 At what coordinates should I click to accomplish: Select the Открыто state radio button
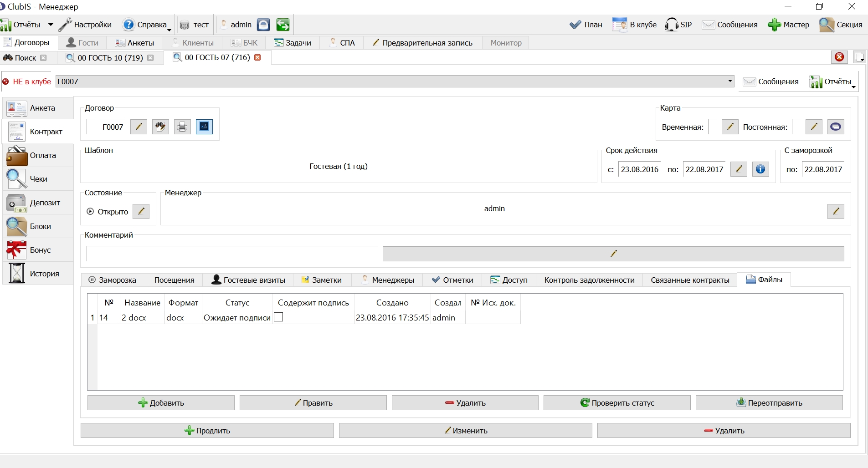tap(90, 211)
